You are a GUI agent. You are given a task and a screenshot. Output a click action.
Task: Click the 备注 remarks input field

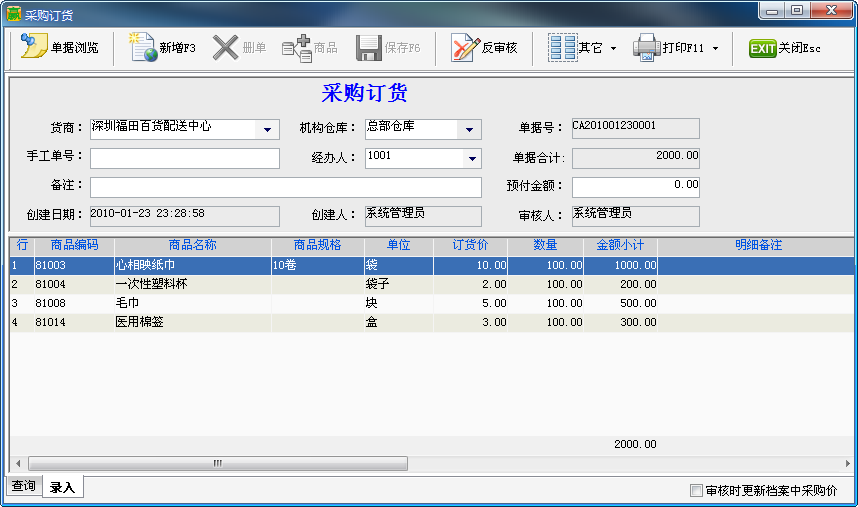coord(285,187)
